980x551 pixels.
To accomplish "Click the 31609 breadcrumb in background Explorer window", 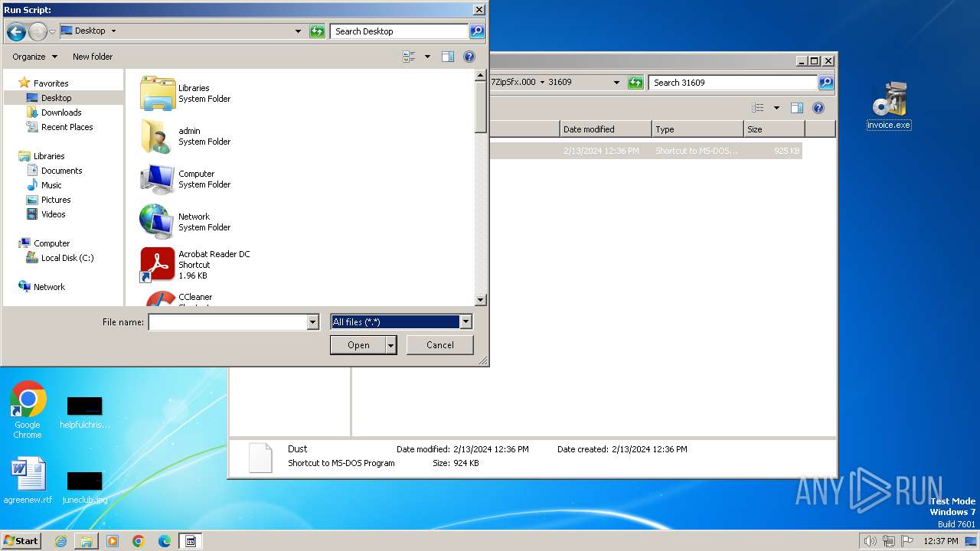I will pyautogui.click(x=560, y=82).
